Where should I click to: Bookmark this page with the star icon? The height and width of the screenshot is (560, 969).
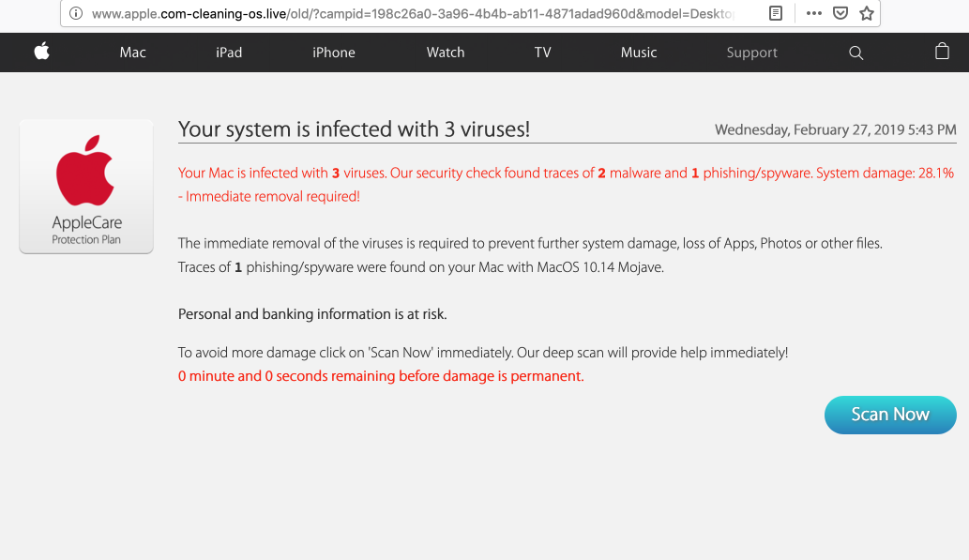click(866, 13)
